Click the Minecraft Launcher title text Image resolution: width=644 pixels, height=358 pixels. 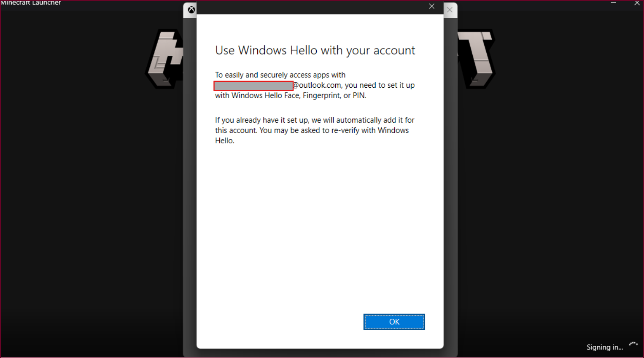(31, 3)
